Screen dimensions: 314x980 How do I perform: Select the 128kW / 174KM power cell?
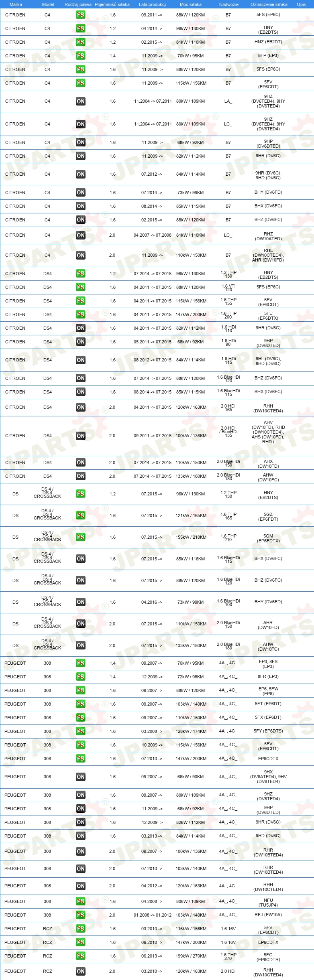click(x=191, y=731)
